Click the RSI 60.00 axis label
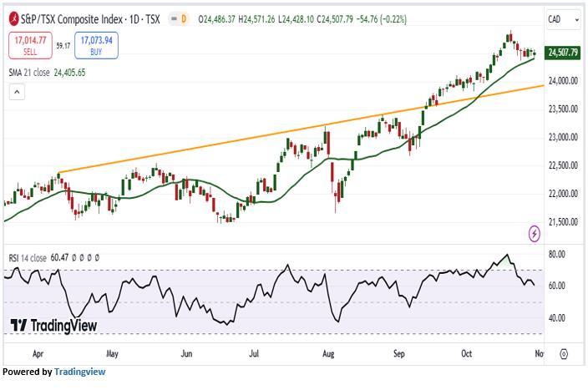Viewport: 588px width, 390px height. click(557, 286)
